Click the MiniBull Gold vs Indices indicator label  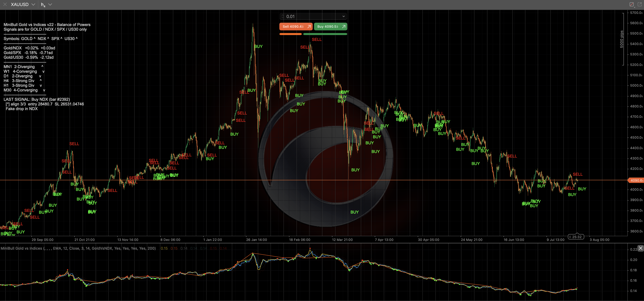click(78, 248)
